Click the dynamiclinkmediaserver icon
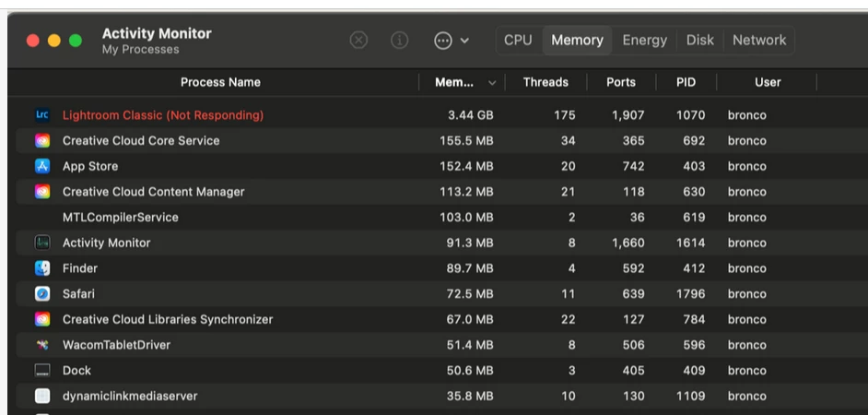Screen dimensions: 868x415 (42, 396)
